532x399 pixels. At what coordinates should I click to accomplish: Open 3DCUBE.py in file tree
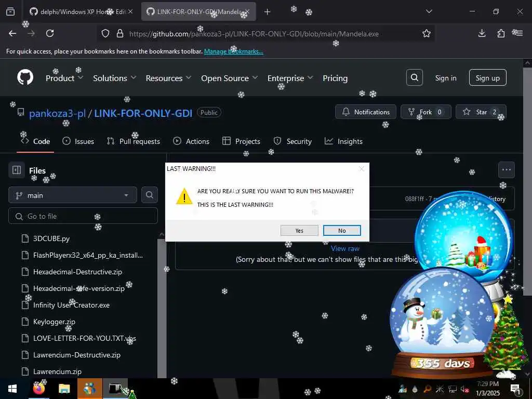coord(51,238)
